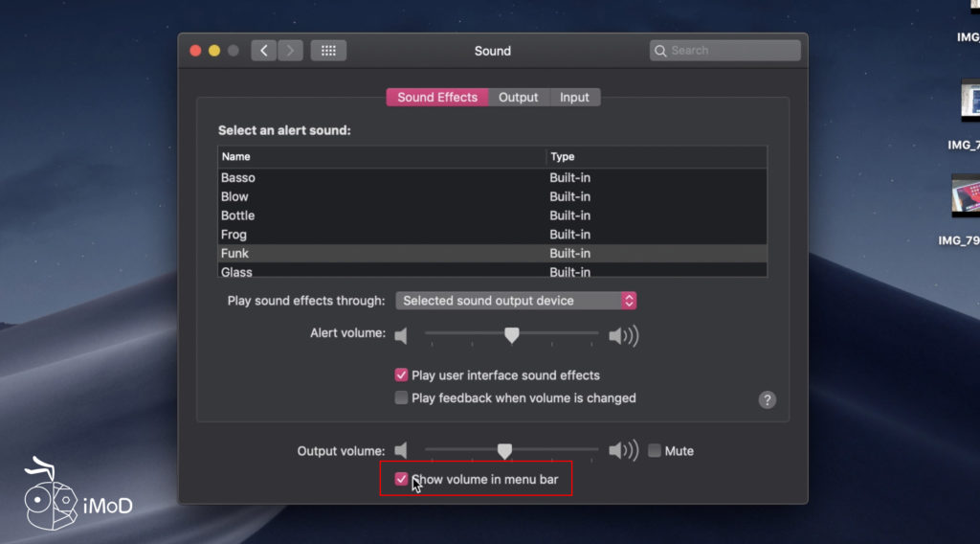Click the low output volume speaker icon

(401, 450)
